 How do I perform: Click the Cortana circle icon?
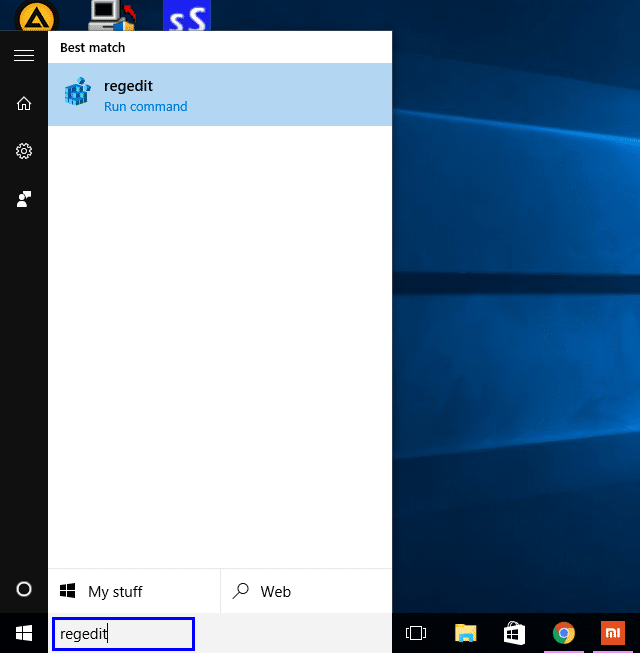tap(24, 589)
